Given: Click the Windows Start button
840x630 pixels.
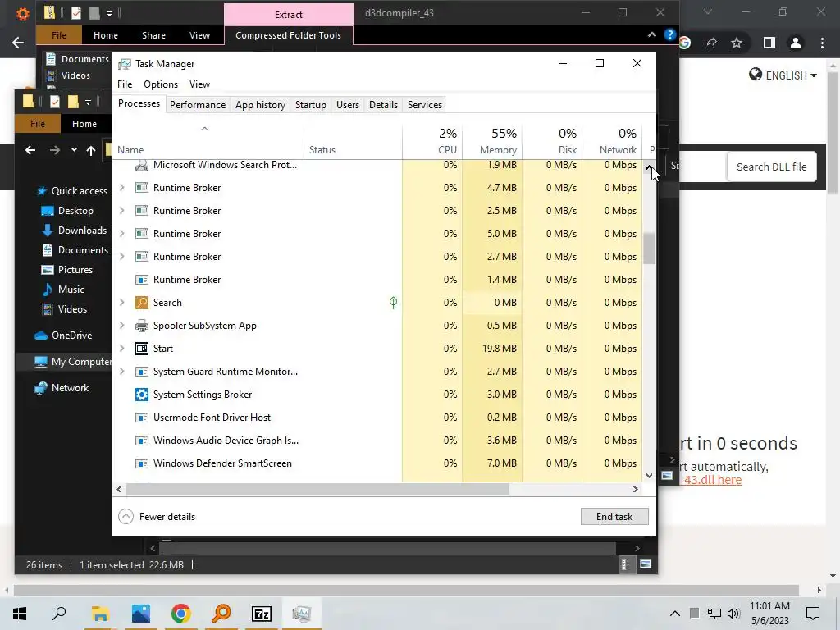Looking at the screenshot, I should click(x=20, y=614).
